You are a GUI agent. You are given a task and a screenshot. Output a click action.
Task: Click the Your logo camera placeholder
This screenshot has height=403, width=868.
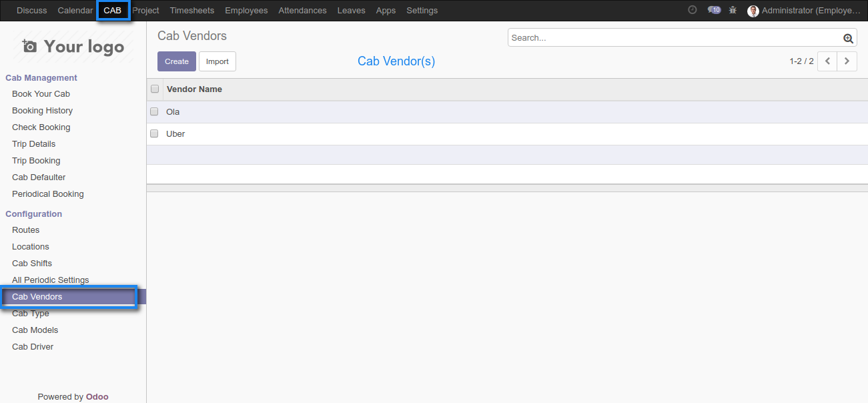[73, 47]
